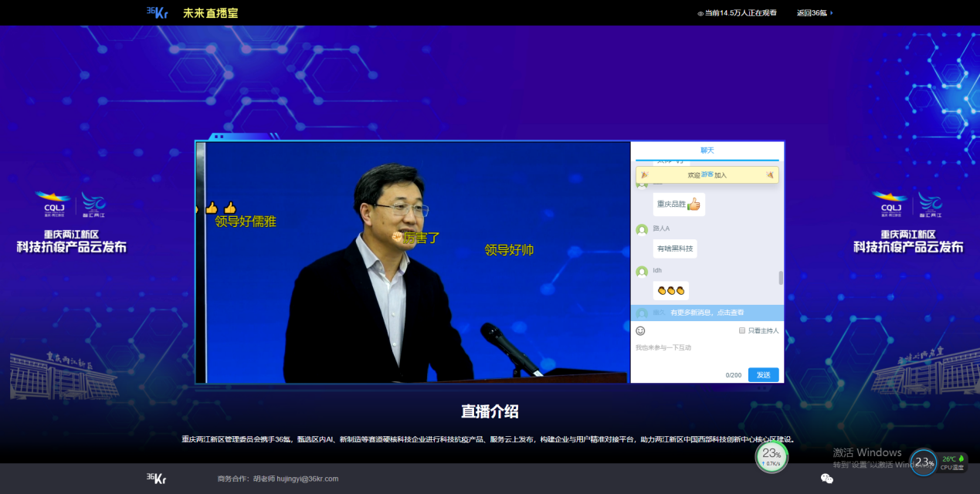
Task: Click the 0/200 character counter
Action: point(734,375)
